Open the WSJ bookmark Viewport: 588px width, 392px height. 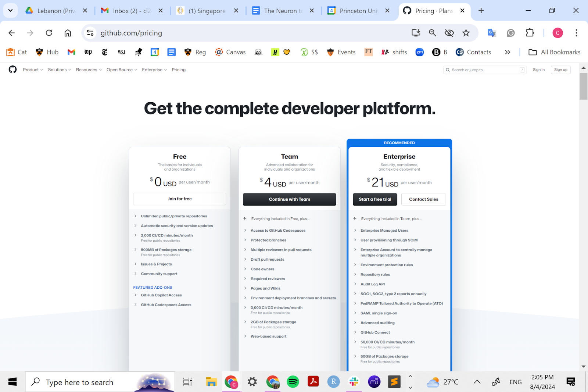click(121, 52)
